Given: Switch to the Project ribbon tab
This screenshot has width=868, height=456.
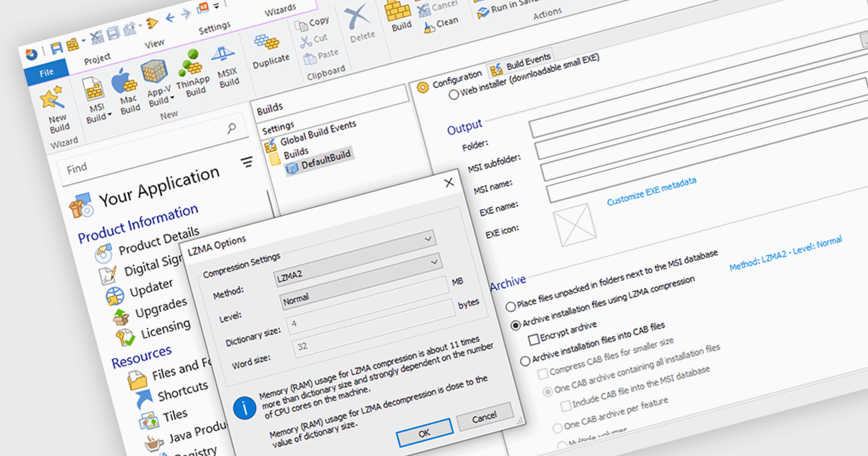Looking at the screenshot, I should (x=98, y=58).
